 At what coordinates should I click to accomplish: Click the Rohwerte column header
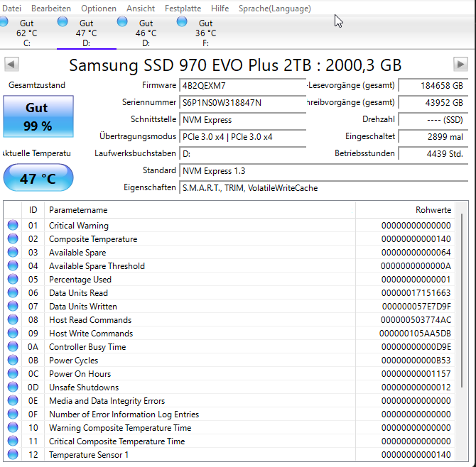click(x=405, y=210)
